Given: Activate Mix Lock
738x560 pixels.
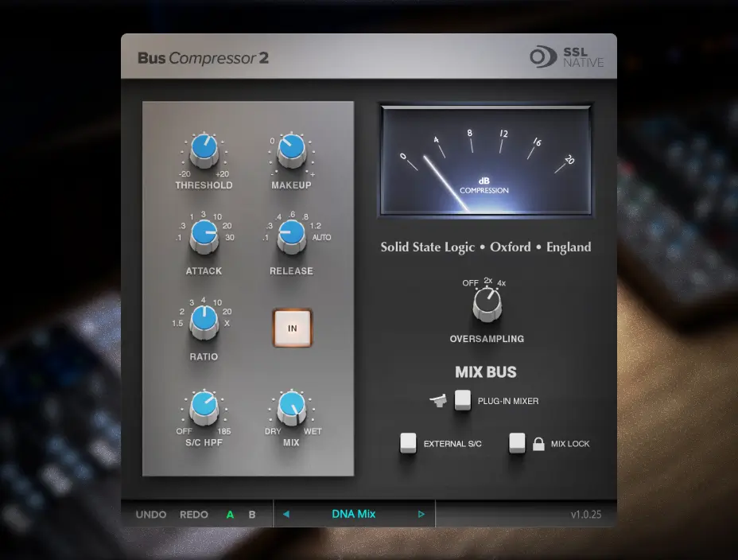Looking at the screenshot, I should (x=517, y=444).
